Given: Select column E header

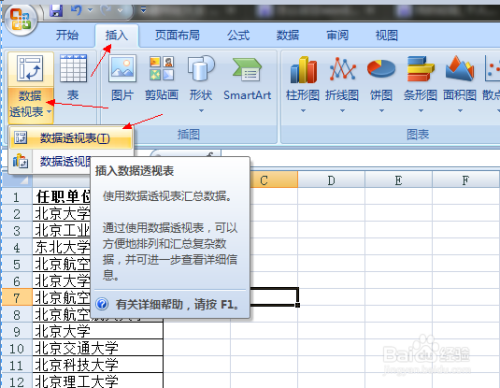Looking at the screenshot, I should 399,180.
